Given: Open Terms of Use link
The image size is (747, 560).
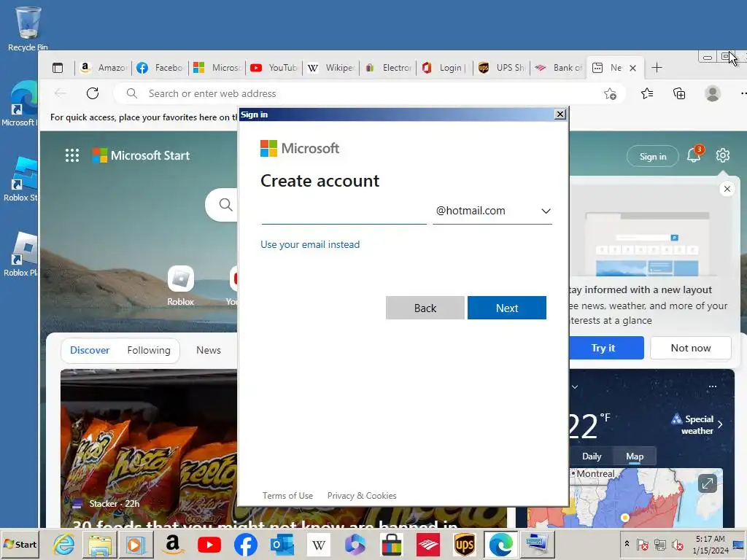Looking at the screenshot, I should (x=287, y=496).
